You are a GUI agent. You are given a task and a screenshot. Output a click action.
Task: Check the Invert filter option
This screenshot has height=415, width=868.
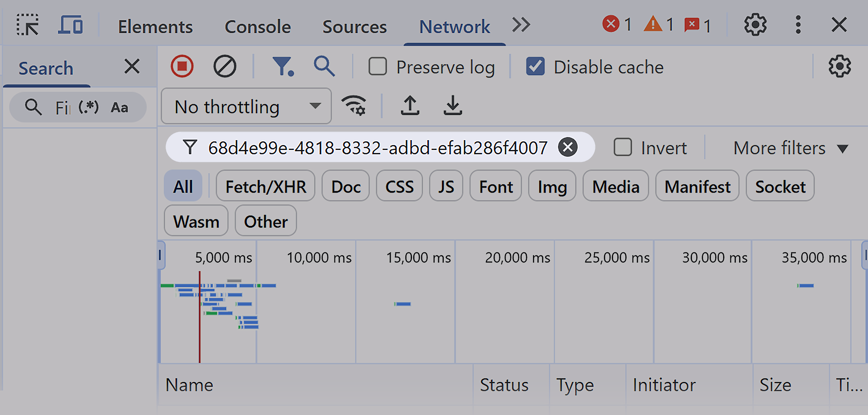623,147
